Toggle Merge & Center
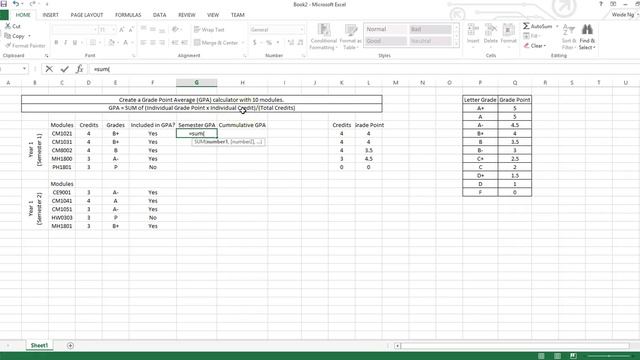640x360 pixels. point(216,42)
